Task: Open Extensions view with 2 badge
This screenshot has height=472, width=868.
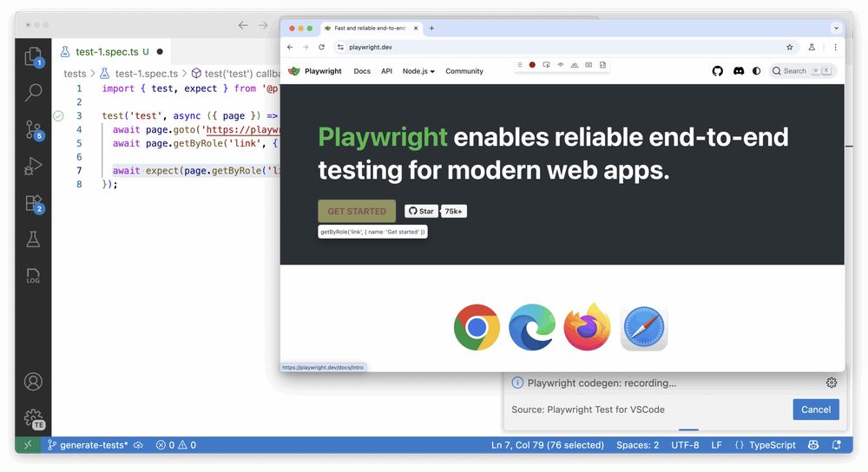Action: (33, 204)
